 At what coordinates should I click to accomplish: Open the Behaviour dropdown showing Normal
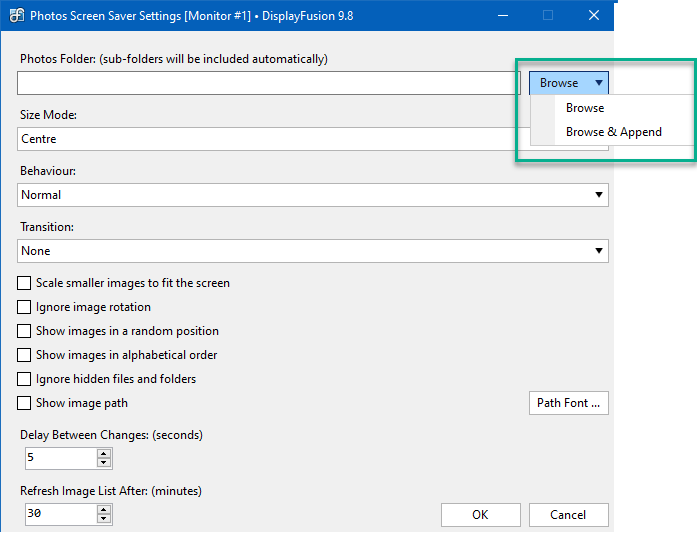(313, 195)
